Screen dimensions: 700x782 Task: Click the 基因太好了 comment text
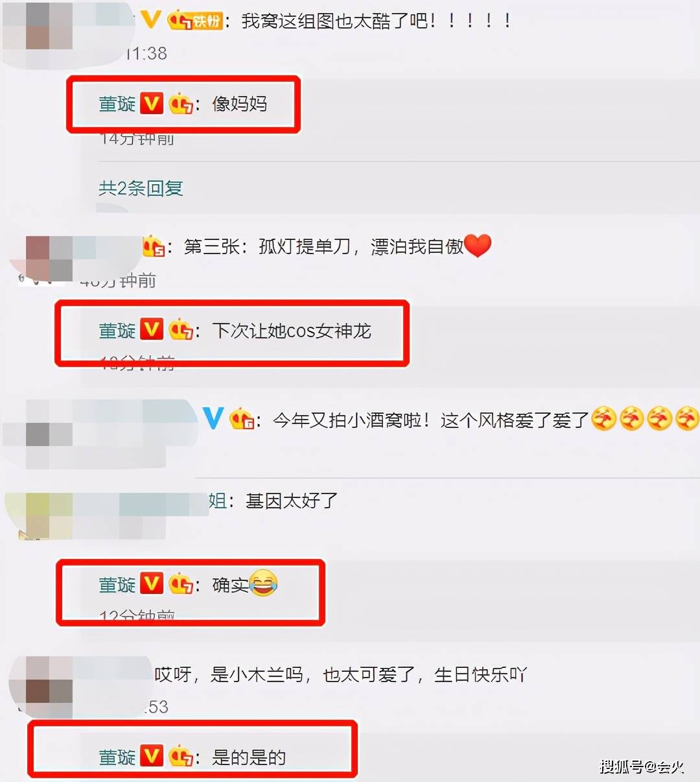coord(292,501)
